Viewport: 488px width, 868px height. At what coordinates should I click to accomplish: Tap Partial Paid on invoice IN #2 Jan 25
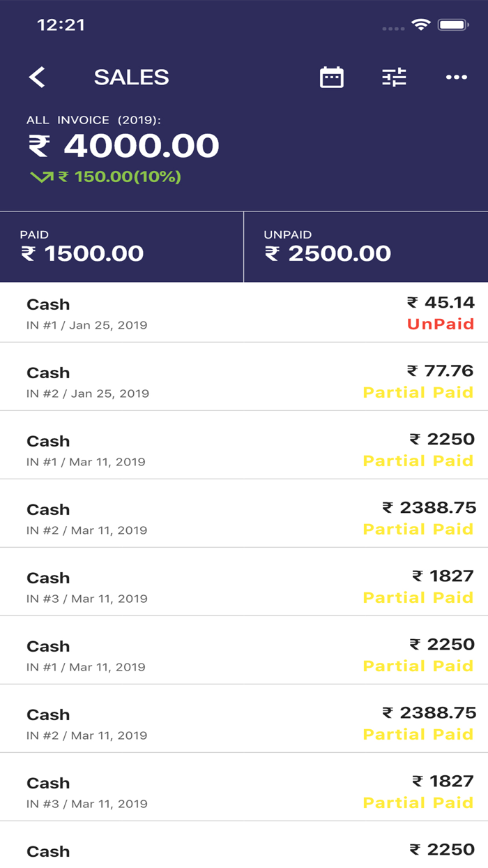[418, 393]
